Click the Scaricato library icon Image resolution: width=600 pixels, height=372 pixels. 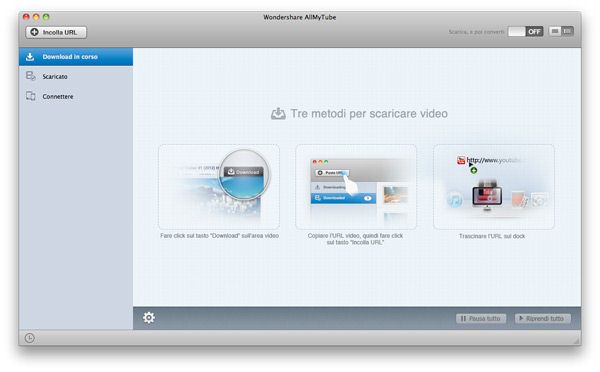click(x=31, y=76)
